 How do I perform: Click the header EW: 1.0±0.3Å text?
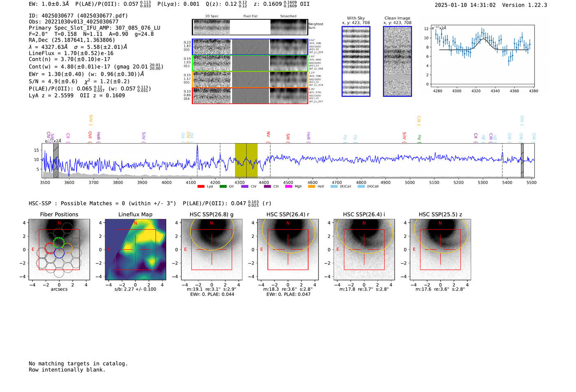tap(49, 4)
